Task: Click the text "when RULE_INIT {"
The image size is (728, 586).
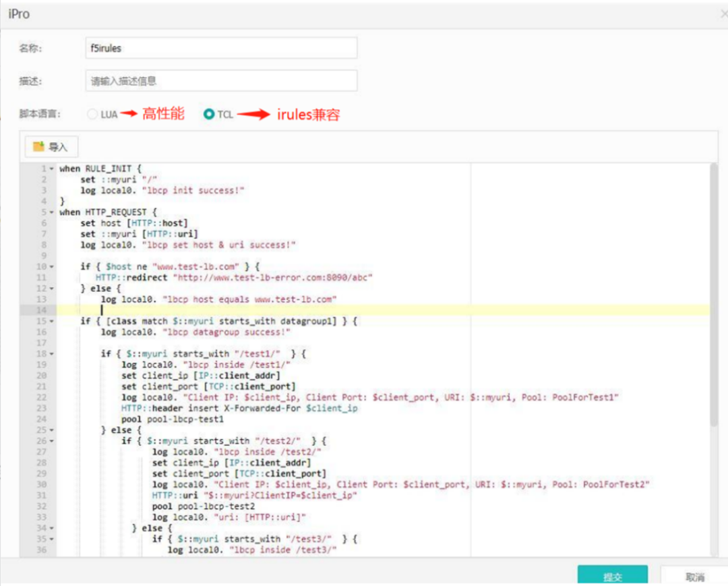Action: tap(100, 169)
